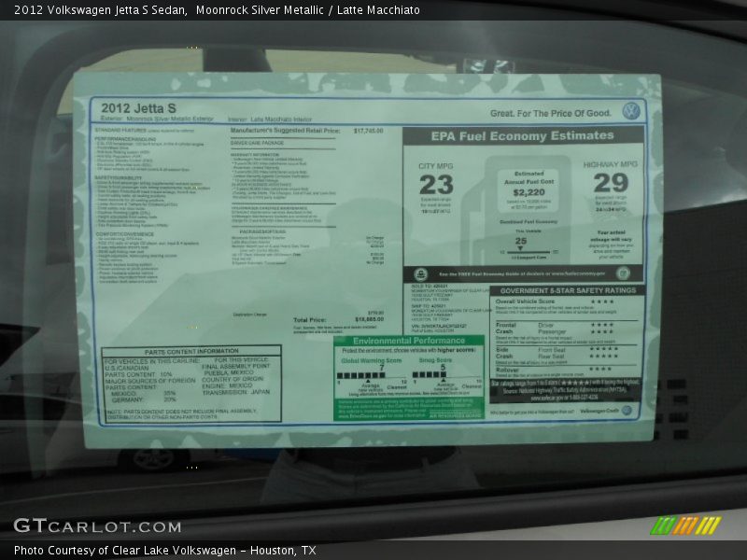Click the 'PUEBLA, MEXICO' text

tap(229, 372)
